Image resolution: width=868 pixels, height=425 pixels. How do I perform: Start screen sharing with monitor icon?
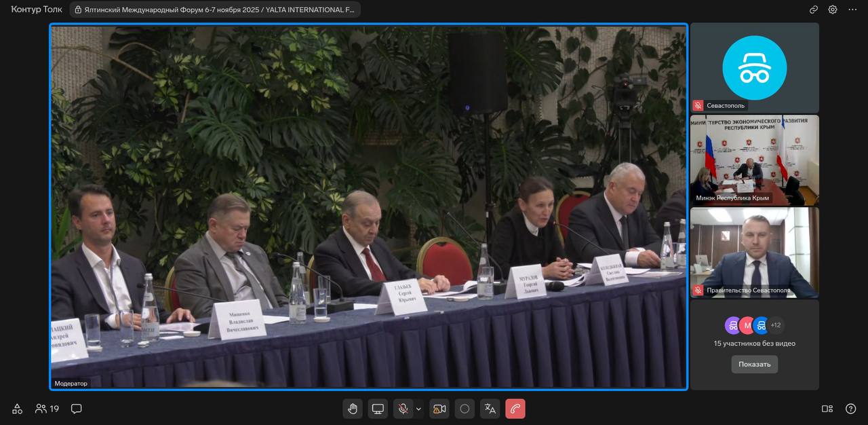click(x=378, y=409)
